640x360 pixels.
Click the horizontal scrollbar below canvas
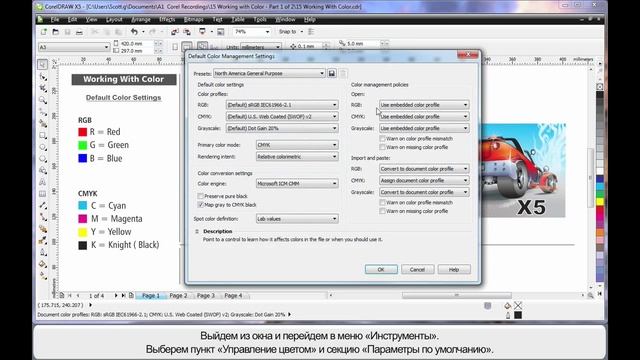[456, 295]
